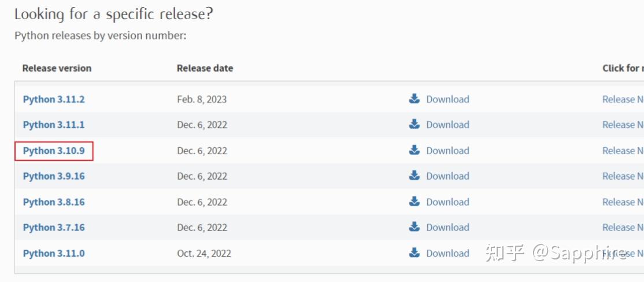Click download icon for Python 3.8.16

414,202
